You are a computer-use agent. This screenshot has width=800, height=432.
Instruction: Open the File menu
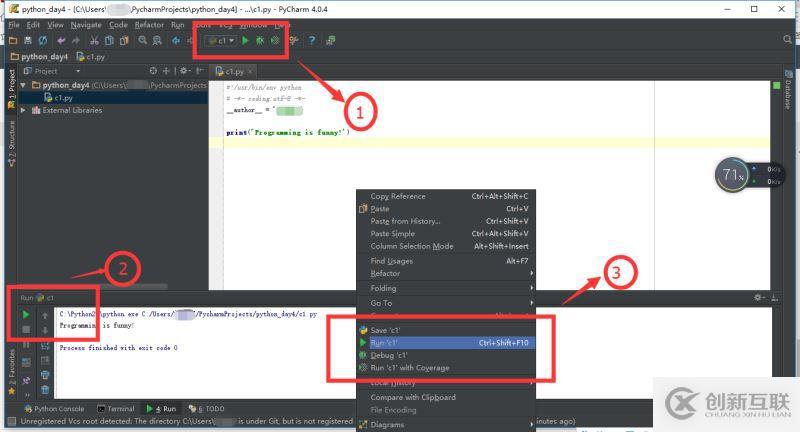coord(14,24)
